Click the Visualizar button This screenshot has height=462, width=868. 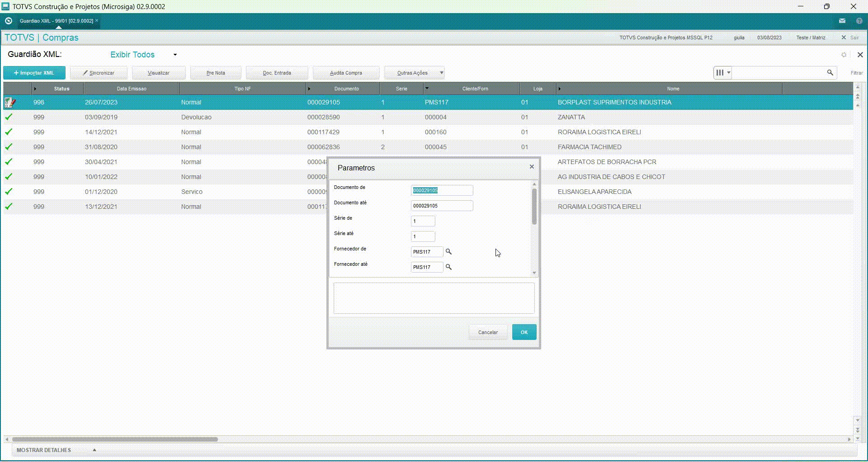pyautogui.click(x=159, y=73)
